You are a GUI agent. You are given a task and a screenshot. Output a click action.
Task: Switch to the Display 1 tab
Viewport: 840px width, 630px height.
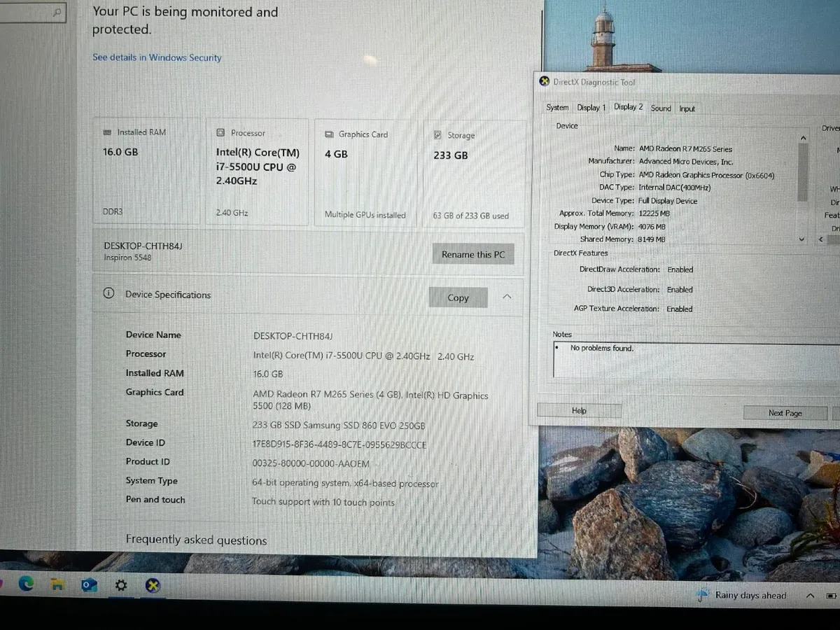point(591,107)
